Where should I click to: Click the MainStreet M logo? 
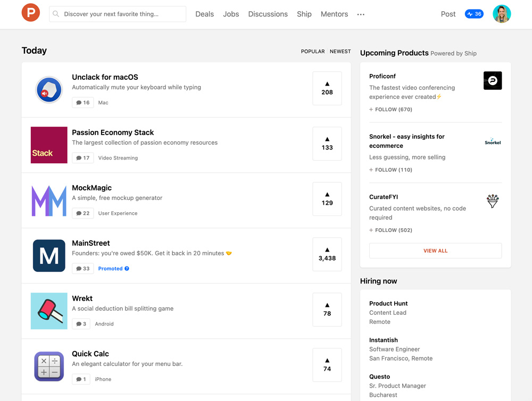click(x=49, y=256)
